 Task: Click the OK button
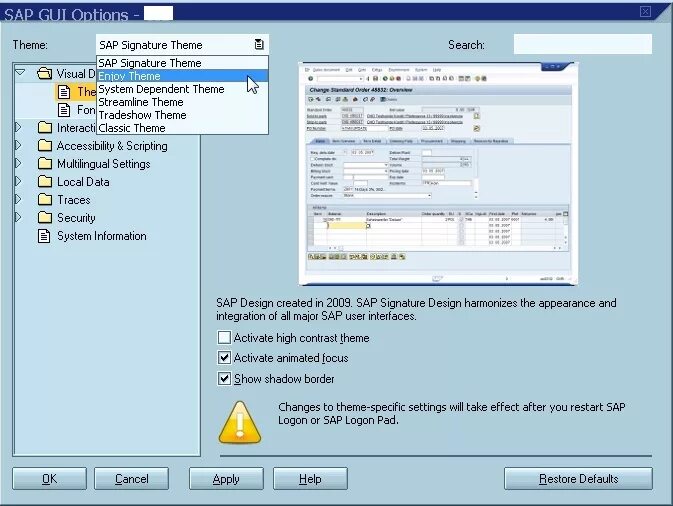point(49,479)
